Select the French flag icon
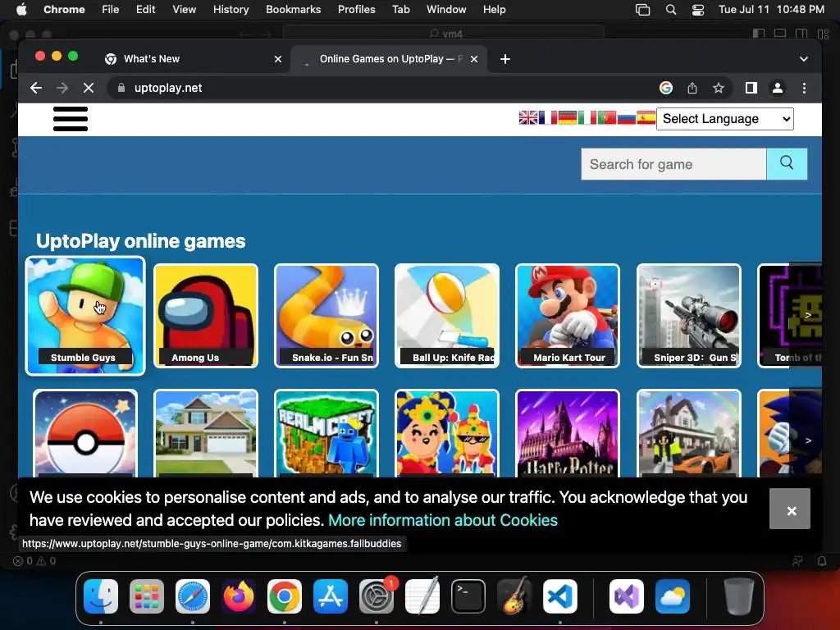Viewport: 840px width, 630px height. tap(548, 118)
